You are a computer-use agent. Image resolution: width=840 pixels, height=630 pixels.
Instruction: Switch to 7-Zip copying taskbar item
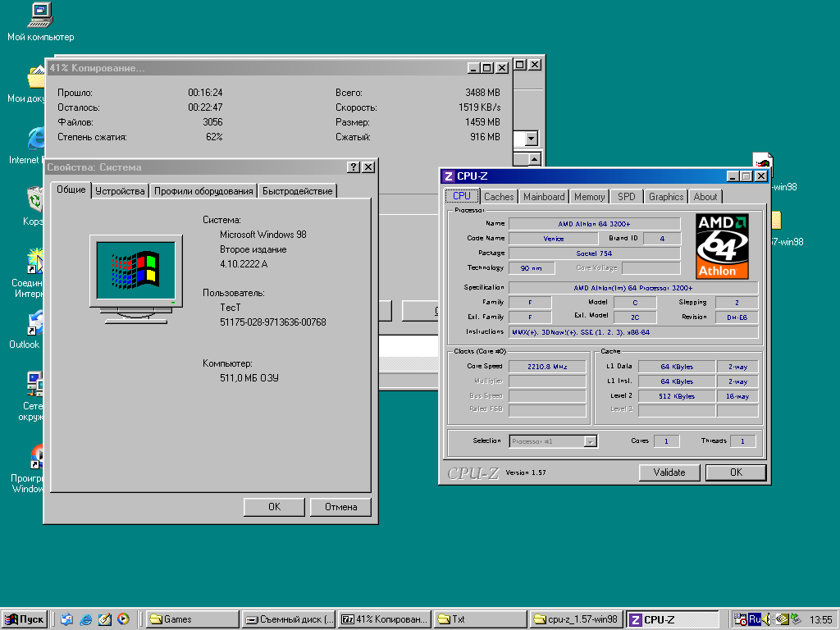[384, 619]
